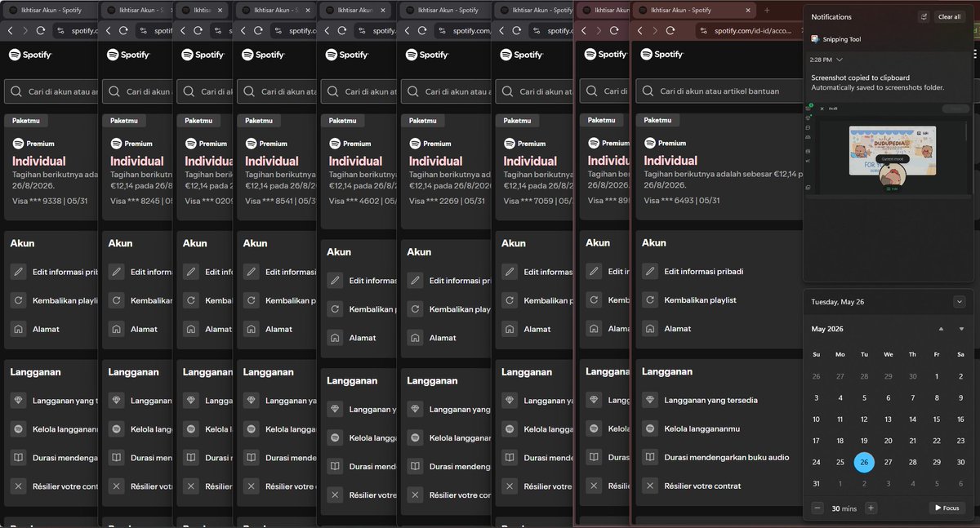Open Durasi mendengarkan buku audio link
Image resolution: width=980 pixels, height=528 pixels.
[727, 457]
